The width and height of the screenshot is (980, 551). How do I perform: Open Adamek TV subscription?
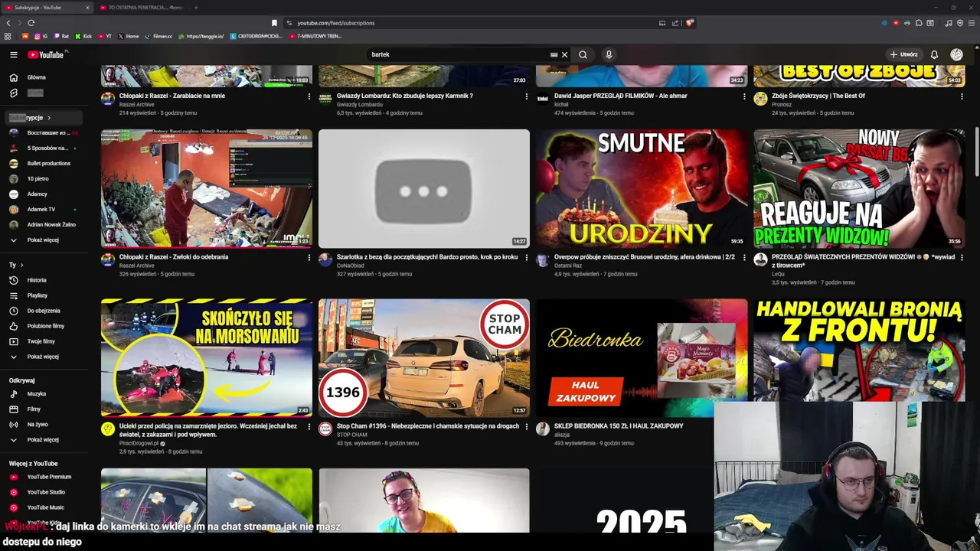[44, 209]
